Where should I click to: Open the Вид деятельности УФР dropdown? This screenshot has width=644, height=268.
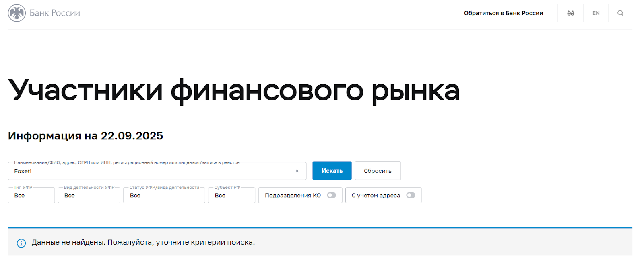(x=89, y=196)
